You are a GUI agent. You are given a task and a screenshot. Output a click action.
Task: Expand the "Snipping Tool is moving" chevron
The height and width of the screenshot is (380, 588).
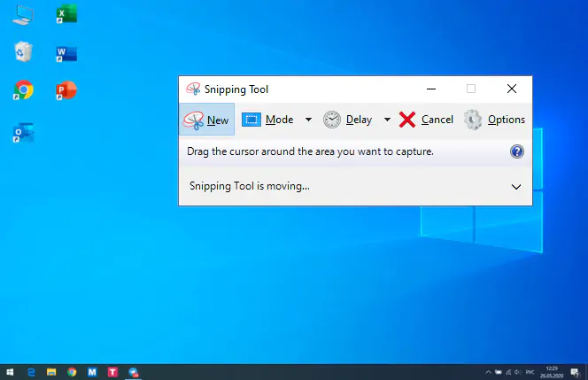click(516, 186)
